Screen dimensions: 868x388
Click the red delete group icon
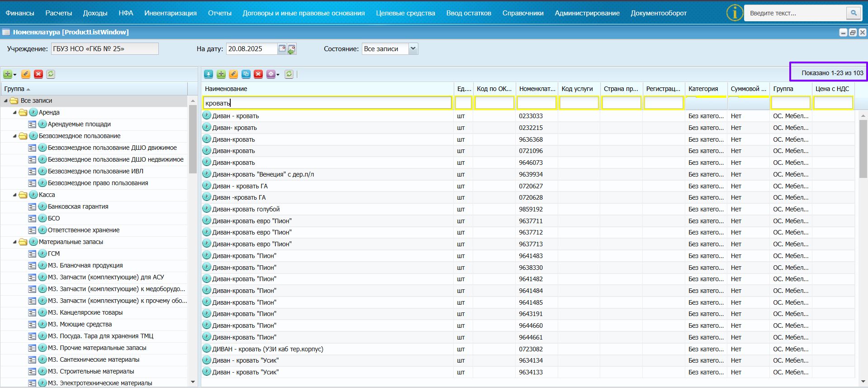[x=38, y=74]
